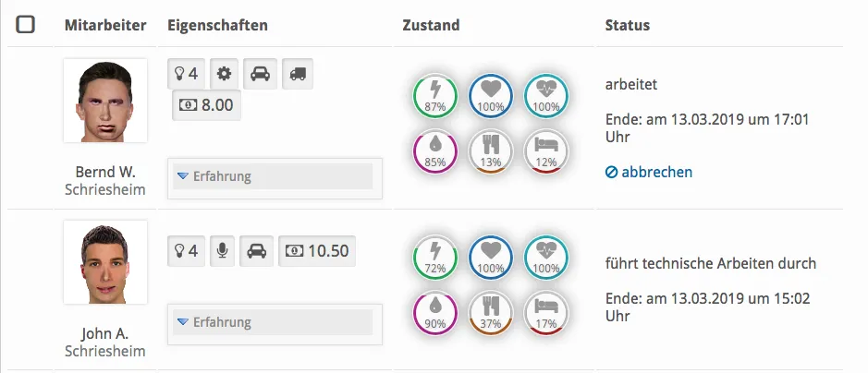Click John A.'s car license icon
The image size is (868, 373).
258,250
